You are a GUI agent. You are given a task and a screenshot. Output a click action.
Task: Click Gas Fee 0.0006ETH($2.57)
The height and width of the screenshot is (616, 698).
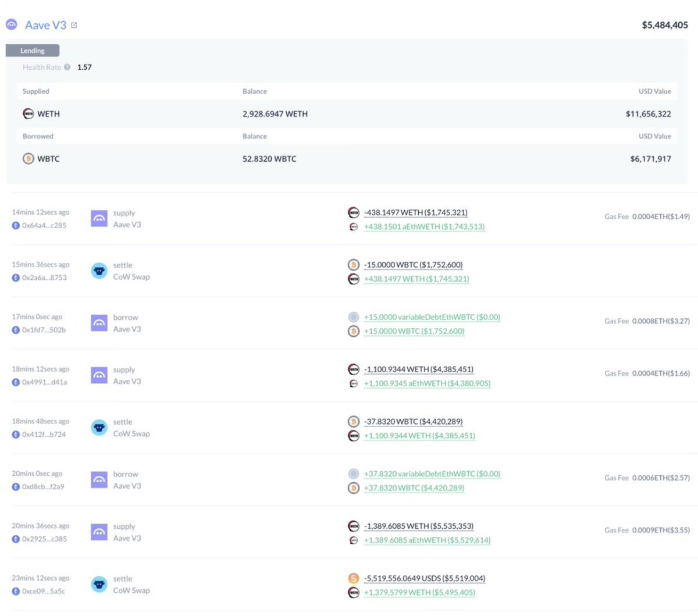click(x=647, y=478)
